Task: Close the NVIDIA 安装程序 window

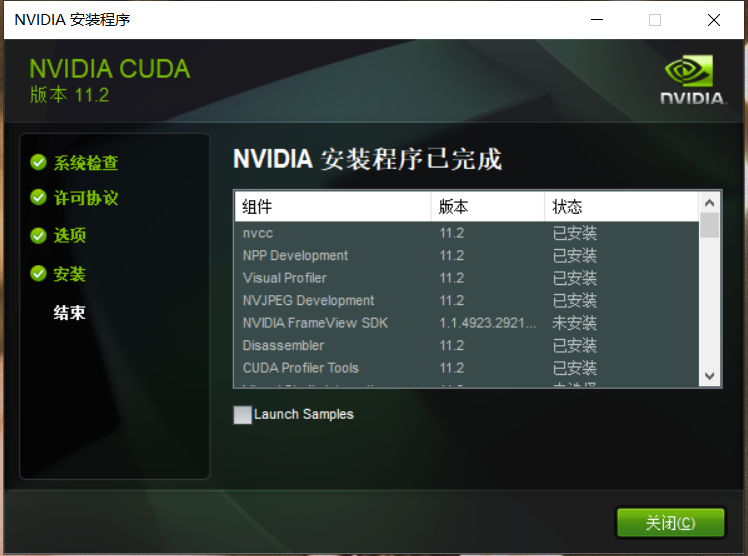Action: tap(714, 20)
